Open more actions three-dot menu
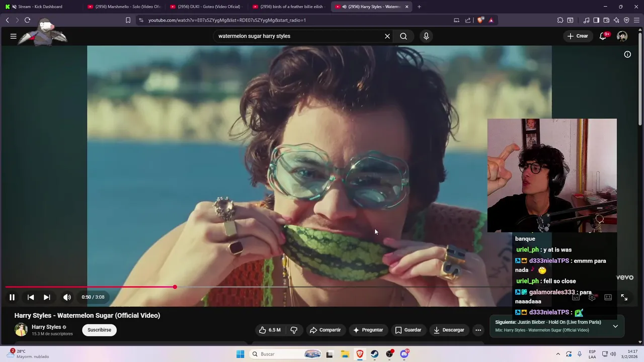Viewport: 644px width, 362px height. tap(478, 330)
